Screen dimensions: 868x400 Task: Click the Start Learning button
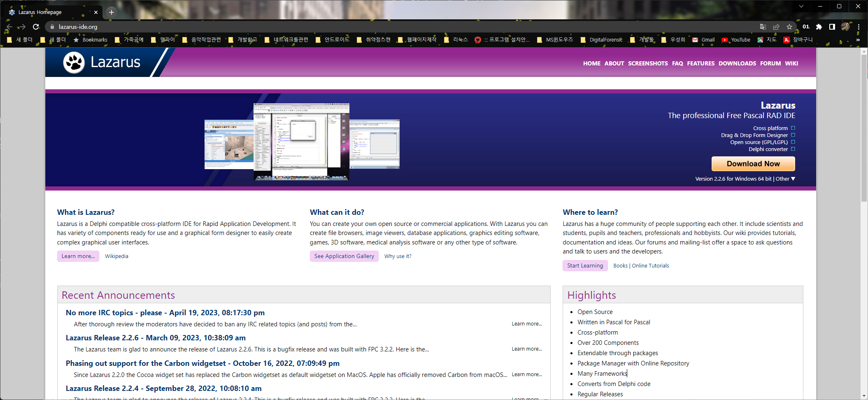585,265
